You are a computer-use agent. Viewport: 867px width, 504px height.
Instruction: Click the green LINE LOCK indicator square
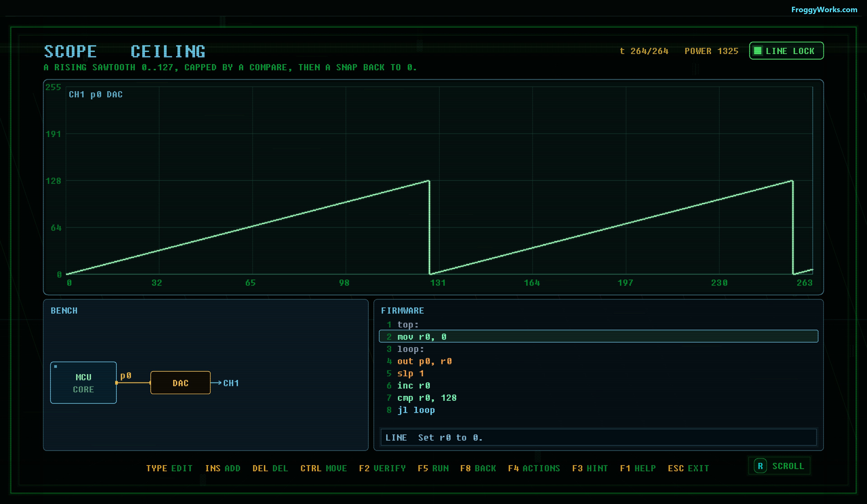(x=757, y=51)
